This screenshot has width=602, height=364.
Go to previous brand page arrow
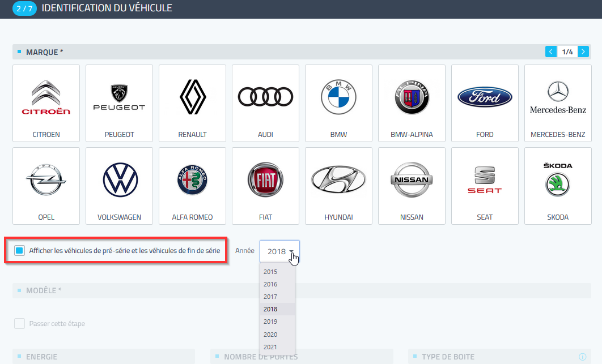[x=551, y=52]
